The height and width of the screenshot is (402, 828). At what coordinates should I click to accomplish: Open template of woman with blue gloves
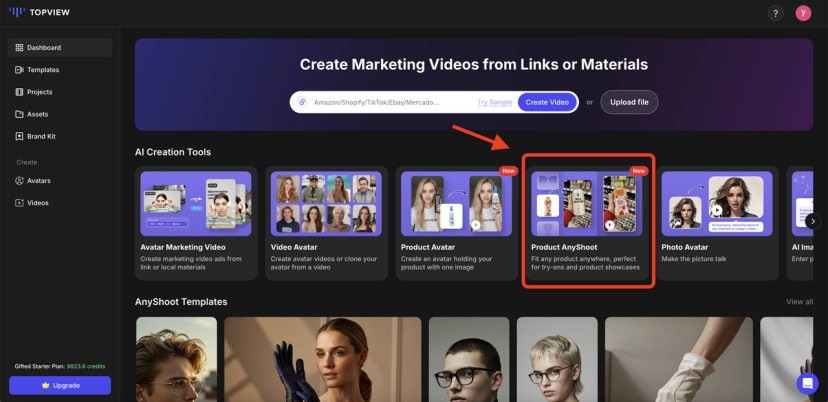323,359
